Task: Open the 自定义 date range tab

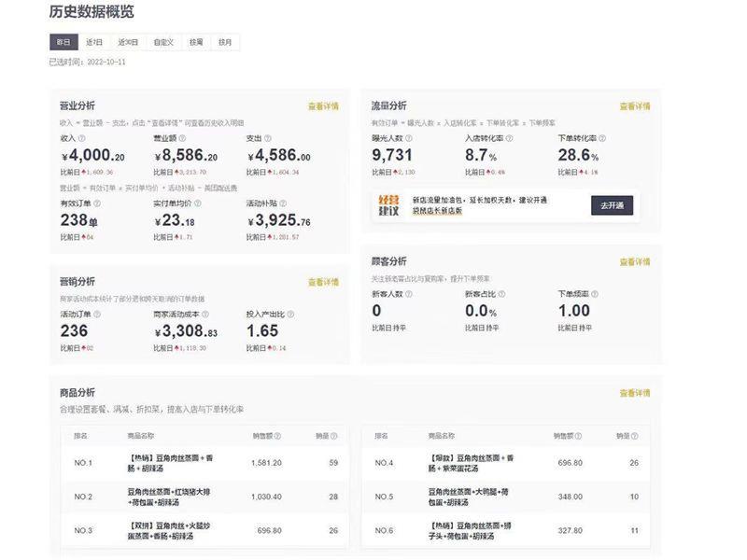Action: click(164, 42)
